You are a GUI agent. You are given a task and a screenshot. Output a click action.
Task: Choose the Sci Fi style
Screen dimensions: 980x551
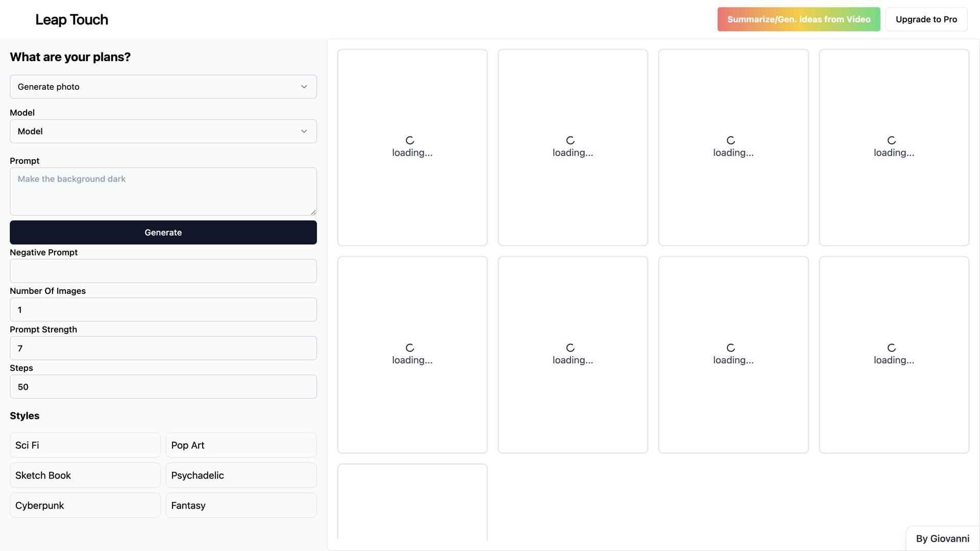(x=85, y=445)
